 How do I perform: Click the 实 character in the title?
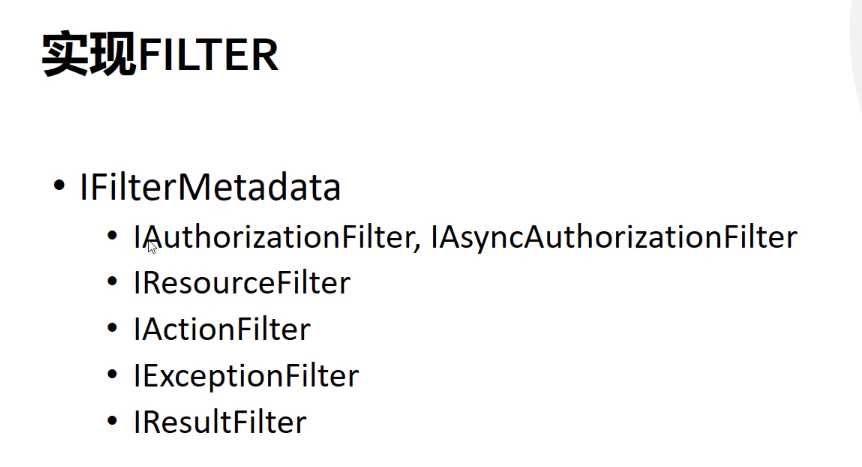[65, 53]
